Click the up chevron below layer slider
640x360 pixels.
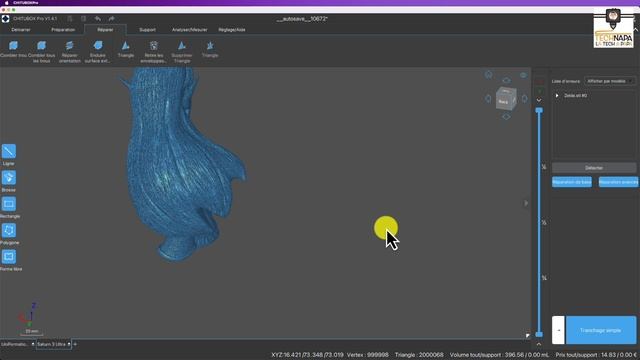(x=539, y=344)
